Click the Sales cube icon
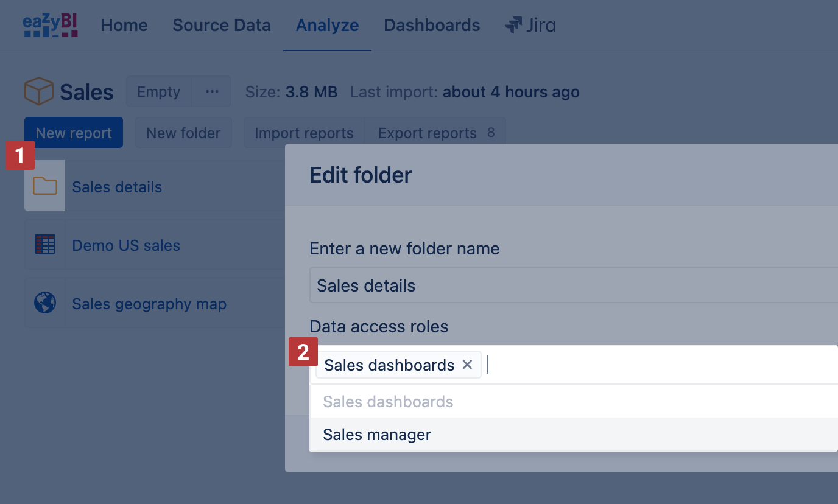 pyautogui.click(x=38, y=92)
